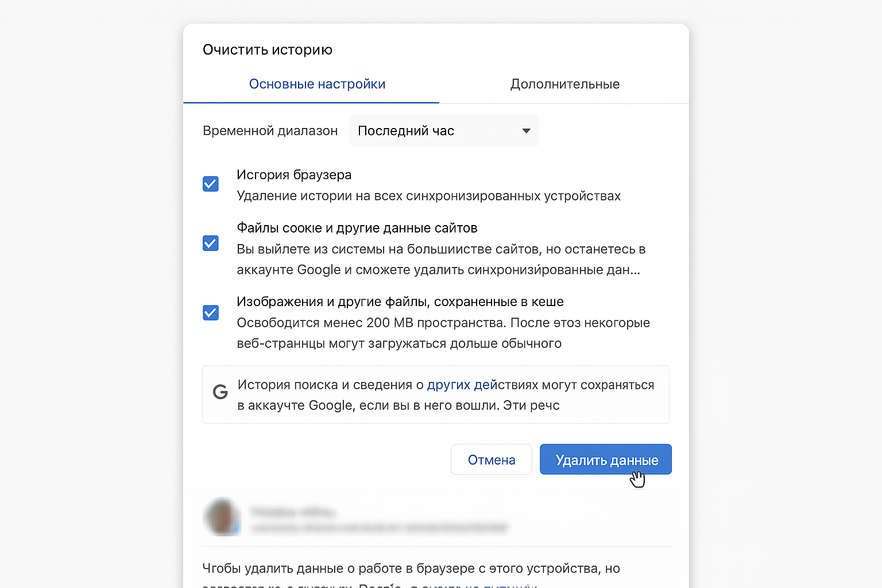882x588 pixels.
Task: Click the Временной диапазон label
Action: [270, 130]
